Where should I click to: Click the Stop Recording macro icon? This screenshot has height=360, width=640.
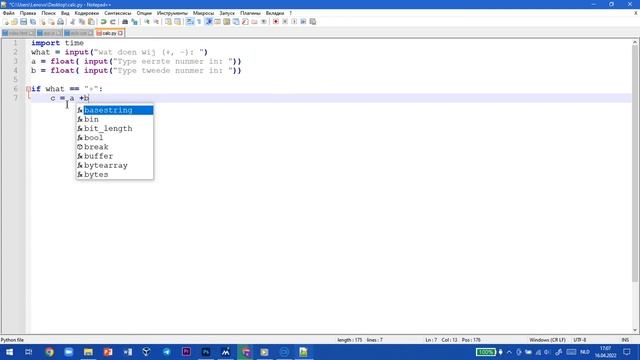coord(285,22)
